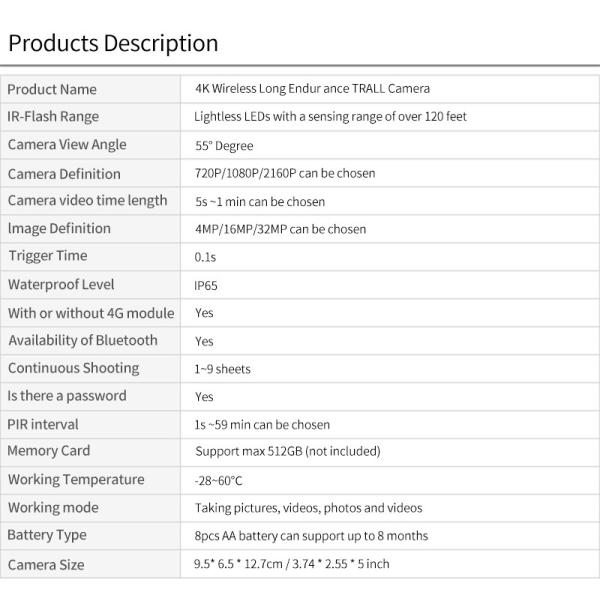600x600 pixels.
Task: Click the 8pcs AA battery value text
Action: (311, 536)
